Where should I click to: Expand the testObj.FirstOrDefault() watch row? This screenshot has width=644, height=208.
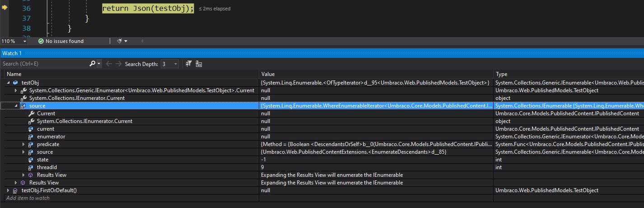(8, 190)
